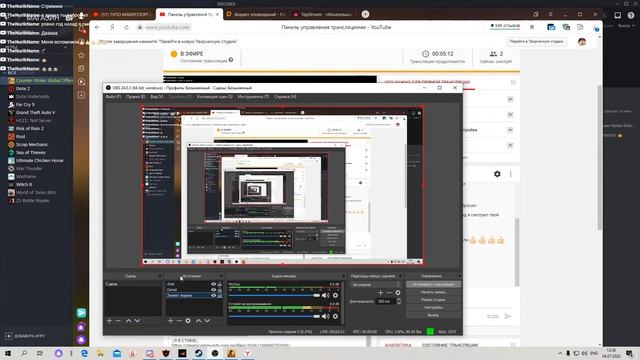
Task: Send chat message arrow in YouTube chat
Action: pyautogui.click(x=507, y=316)
